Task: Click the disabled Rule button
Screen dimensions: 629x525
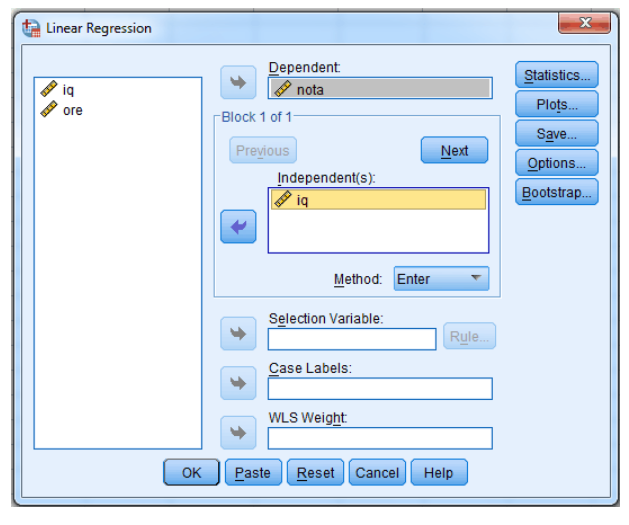Action: pos(469,336)
